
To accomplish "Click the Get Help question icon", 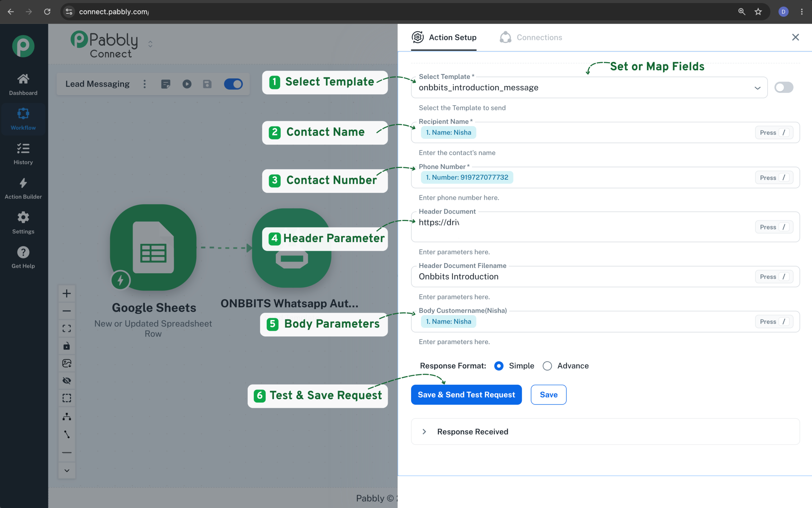I will pos(23,252).
